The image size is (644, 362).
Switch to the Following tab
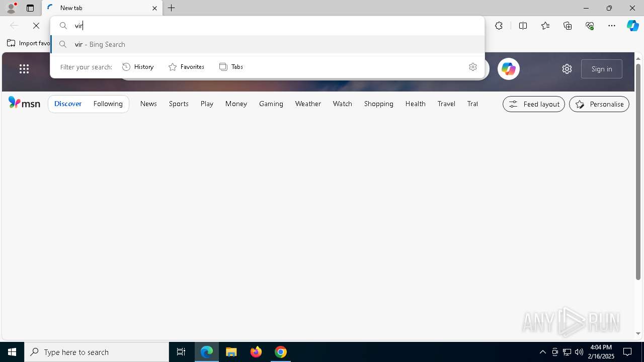108,104
